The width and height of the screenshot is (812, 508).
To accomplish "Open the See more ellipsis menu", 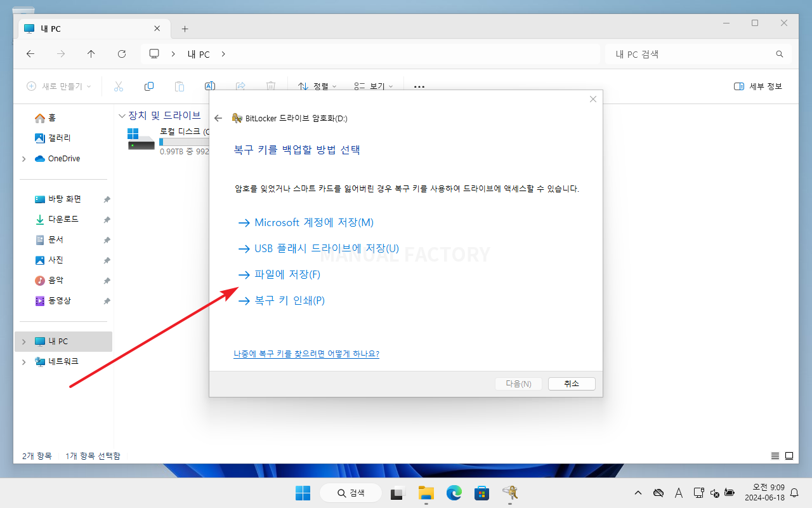I will coord(419,86).
